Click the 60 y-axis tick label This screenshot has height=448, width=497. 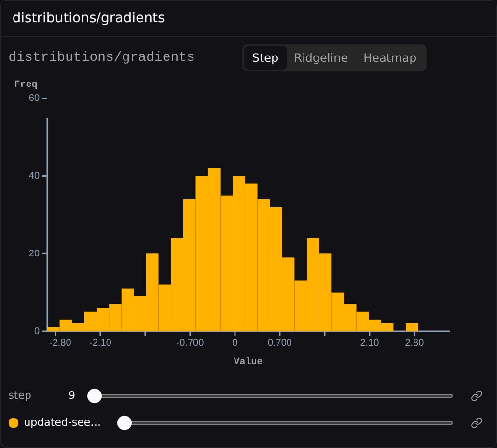coord(34,98)
